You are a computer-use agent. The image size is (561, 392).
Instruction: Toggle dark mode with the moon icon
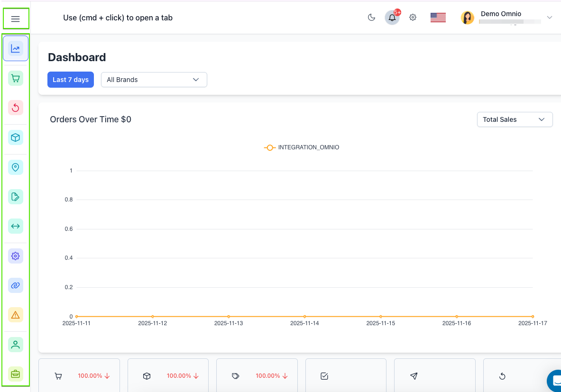coord(372,18)
